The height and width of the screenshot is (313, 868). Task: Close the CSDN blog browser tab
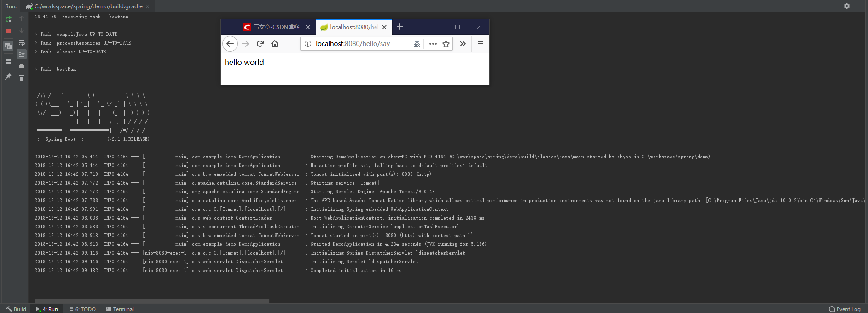308,27
